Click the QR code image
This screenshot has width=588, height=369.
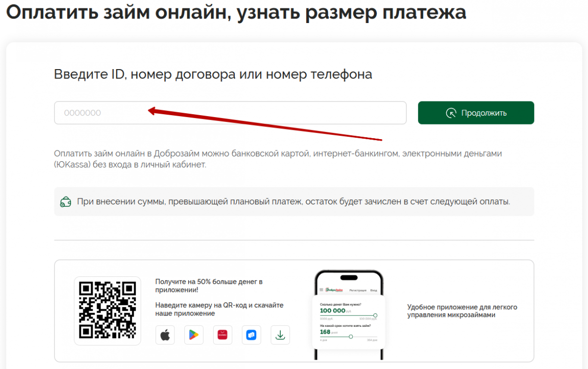[x=107, y=311]
